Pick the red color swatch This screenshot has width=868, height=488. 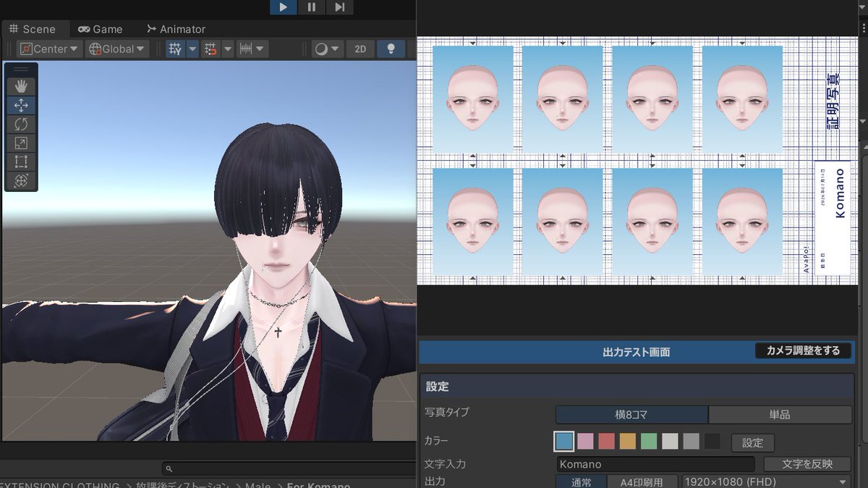[x=606, y=441]
